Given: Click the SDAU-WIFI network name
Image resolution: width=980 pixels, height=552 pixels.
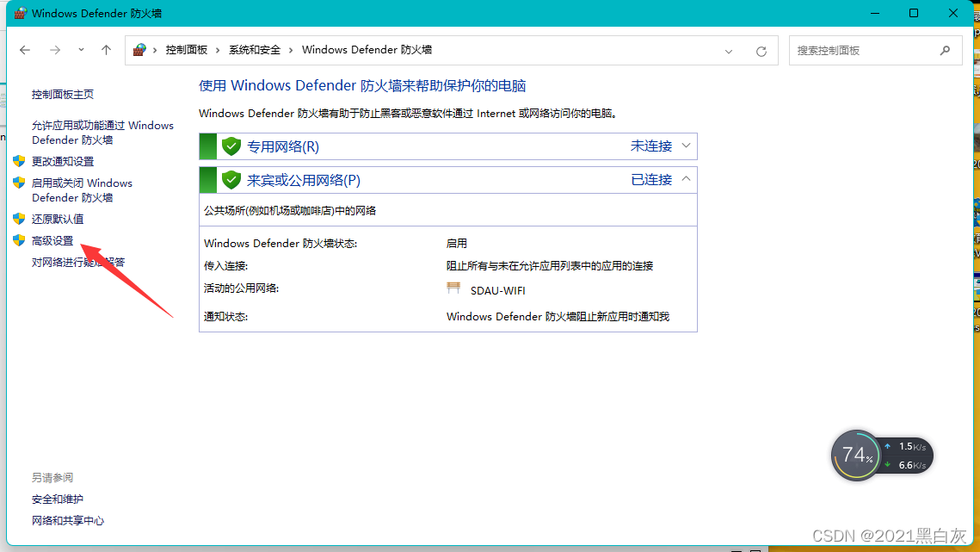Looking at the screenshot, I should click(x=497, y=291).
